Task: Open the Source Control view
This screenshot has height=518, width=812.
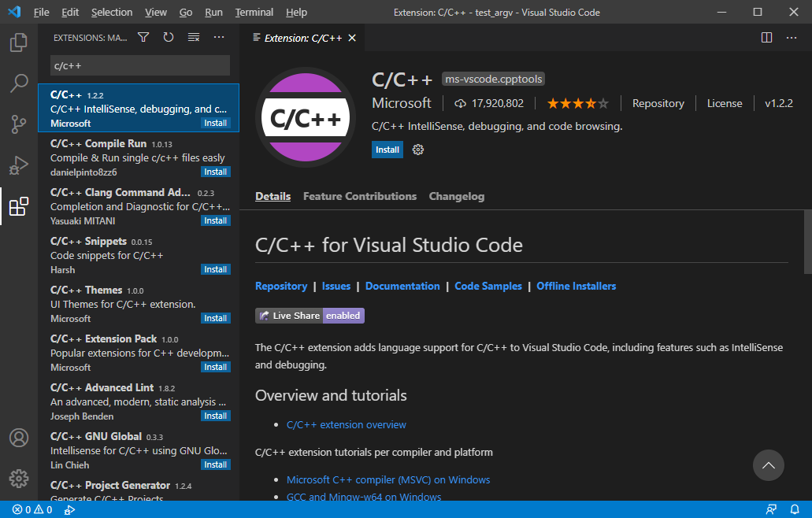Action: [x=19, y=124]
